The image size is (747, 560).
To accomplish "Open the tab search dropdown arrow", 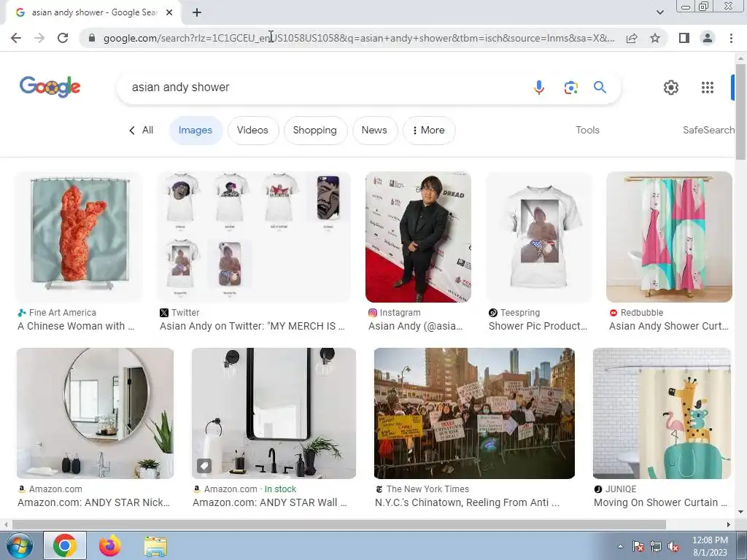I will 659,12.
